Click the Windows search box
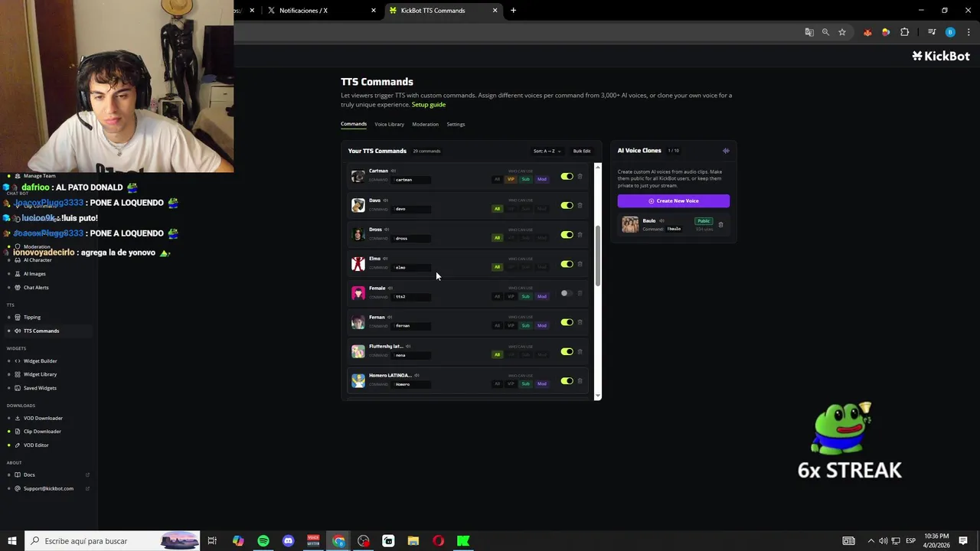980x551 pixels. [113, 541]
